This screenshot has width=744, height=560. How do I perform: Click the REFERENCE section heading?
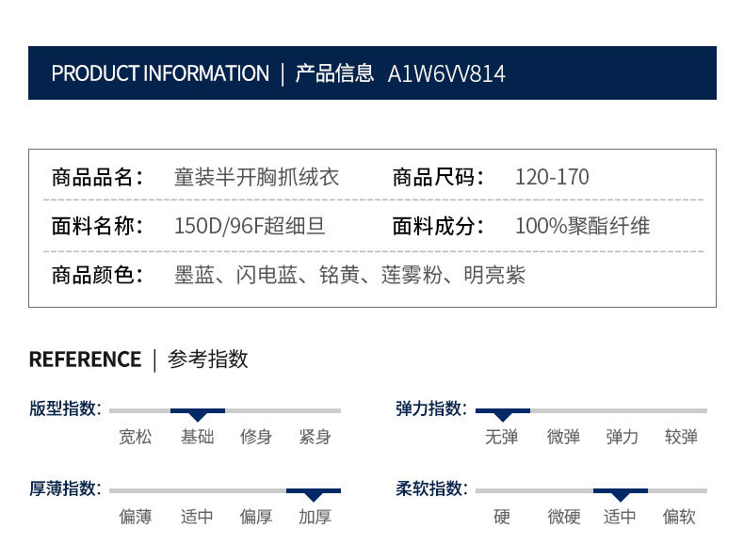[85, 360]
